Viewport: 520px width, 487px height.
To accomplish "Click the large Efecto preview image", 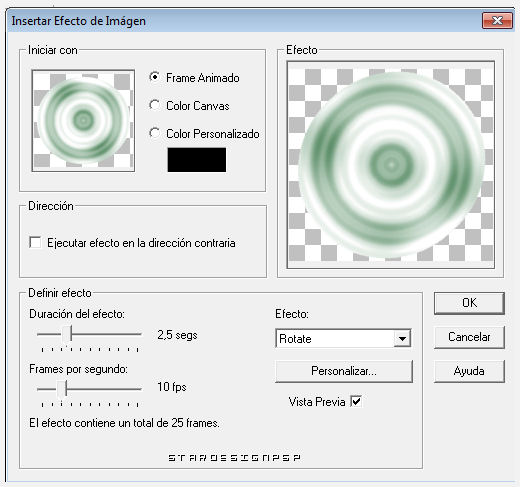I will 391,165.
